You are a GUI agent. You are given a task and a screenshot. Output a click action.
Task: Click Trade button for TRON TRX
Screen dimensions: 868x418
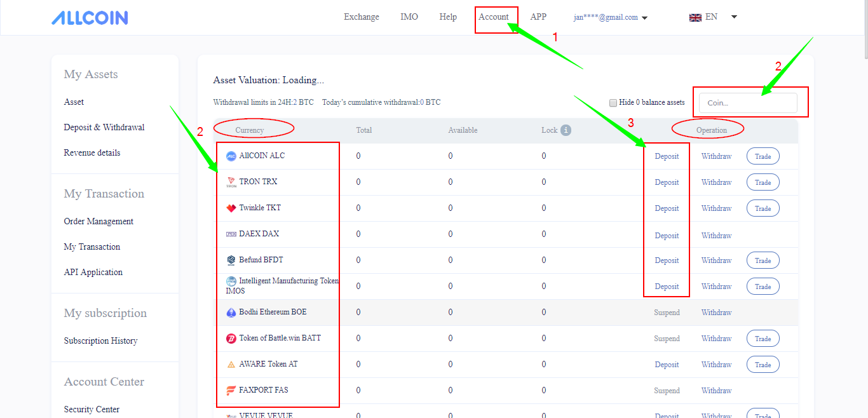point(763,182)
